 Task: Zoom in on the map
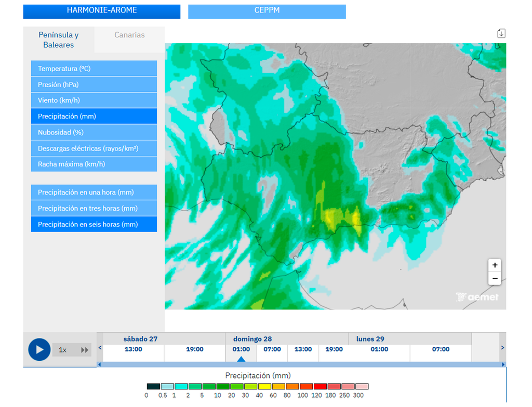tap(495, 265)
